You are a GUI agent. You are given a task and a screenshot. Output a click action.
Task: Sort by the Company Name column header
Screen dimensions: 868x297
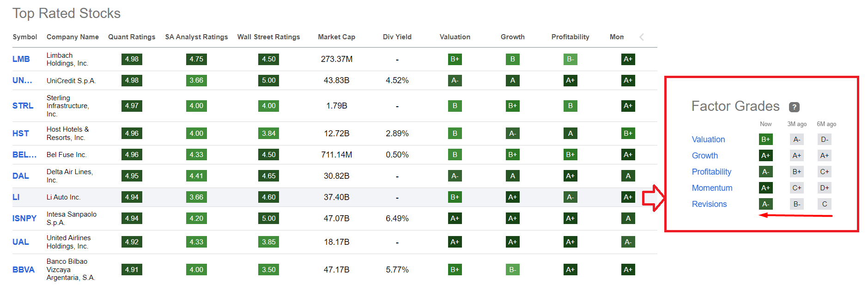pos(73,37)
